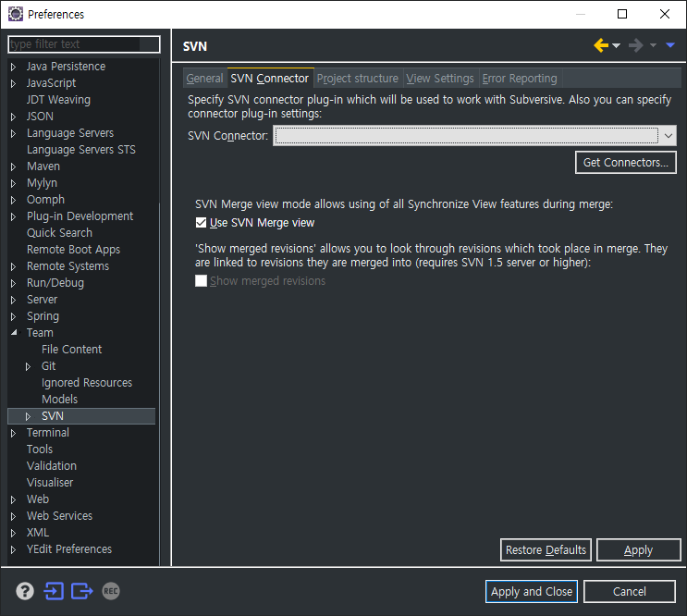The image size is (687, 616).
Task: Open the Back history dropdown arrow
Action: point(616,45)
